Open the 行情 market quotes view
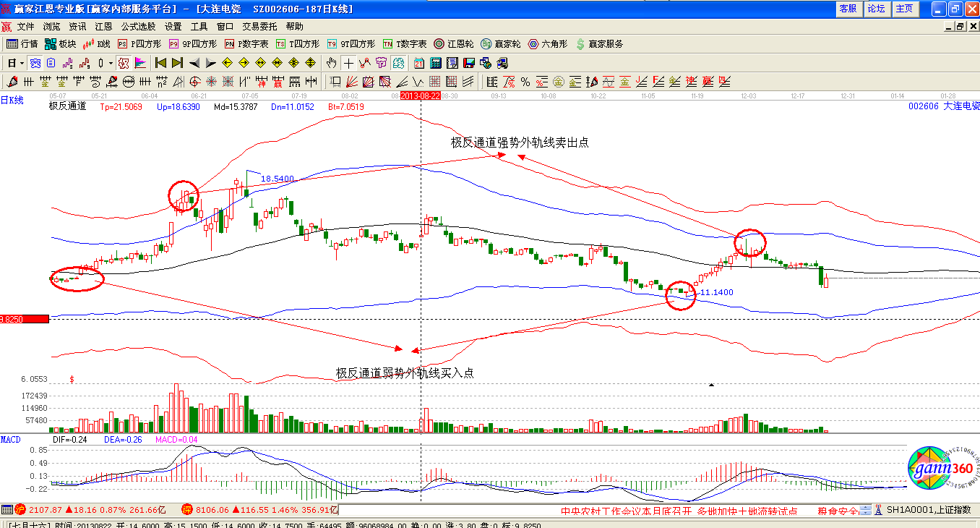Screen dimensions: 980x528 pos(22,44)
